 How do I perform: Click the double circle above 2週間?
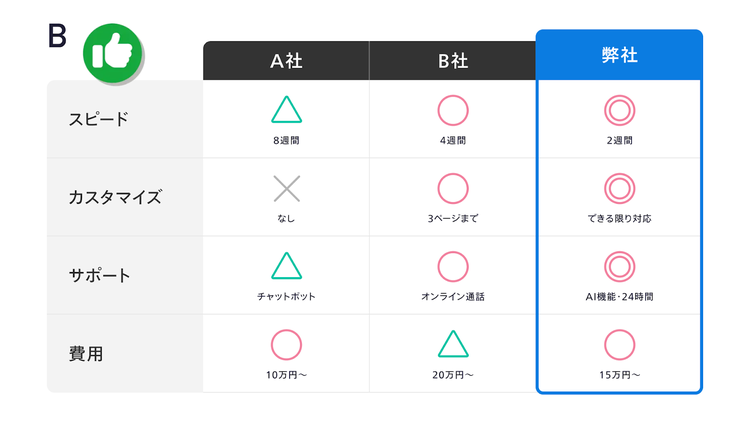(620, 109)
